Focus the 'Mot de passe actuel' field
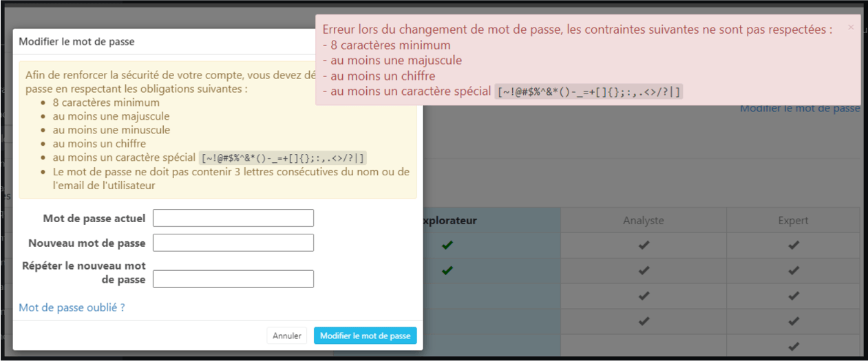 233,218
